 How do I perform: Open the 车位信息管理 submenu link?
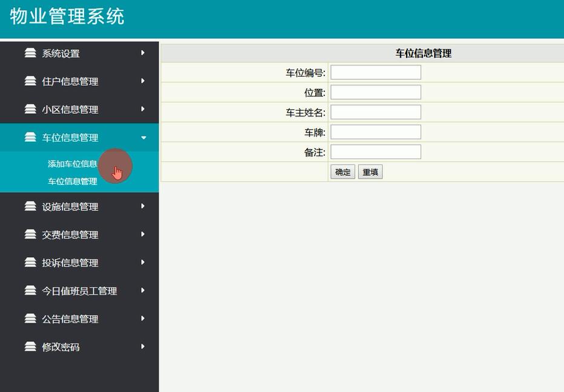click(72, 181)
